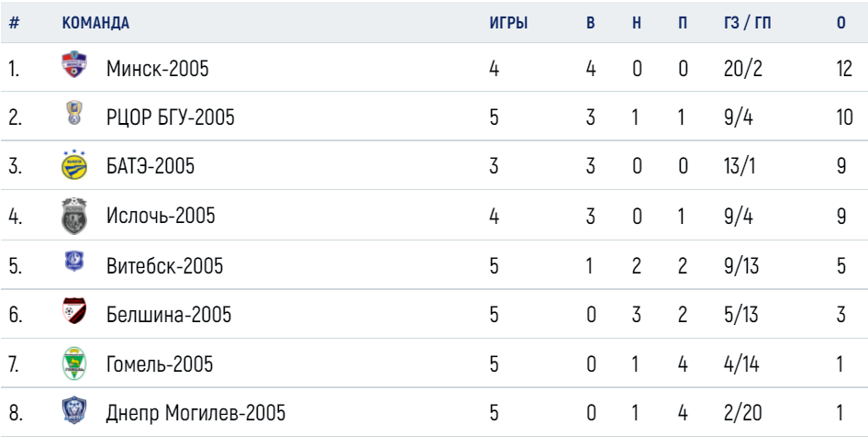Click the yellow БАТЭ-2005 logo
The height and width of the screenshot is (447, 868).
(x=73, y=164)
